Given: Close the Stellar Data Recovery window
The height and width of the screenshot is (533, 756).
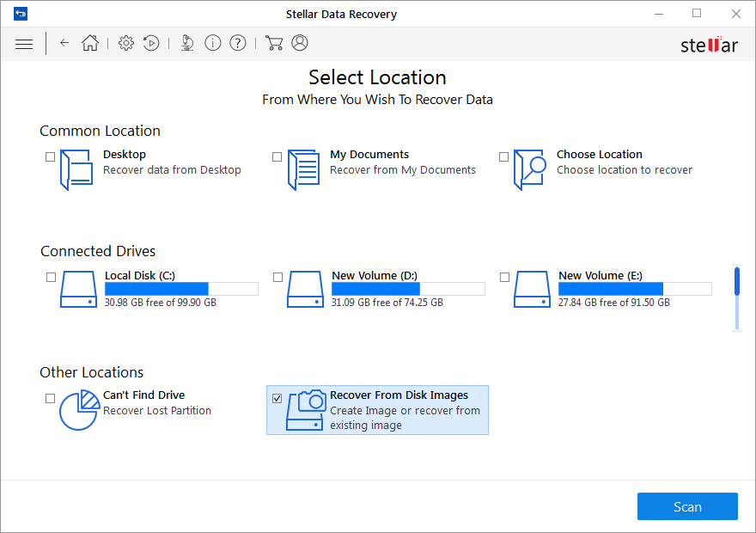Looking at the screenshot, I should point(735,14).
